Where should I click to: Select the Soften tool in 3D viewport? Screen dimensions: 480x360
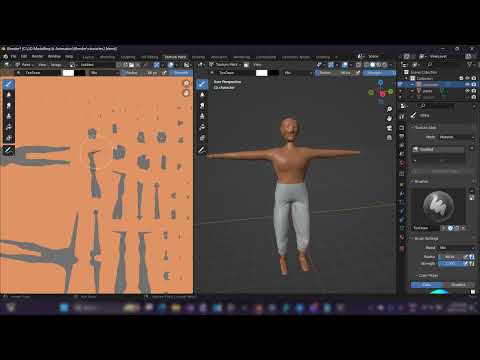coord(202,95)
